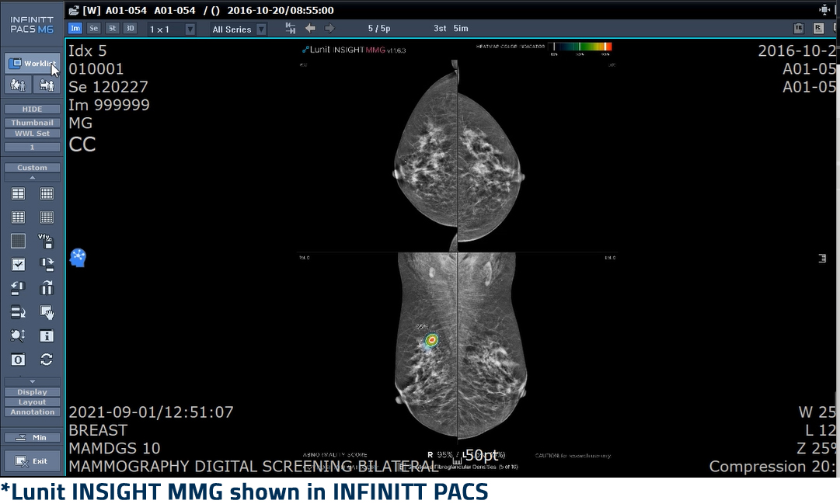The image size is (840, 504).
Task: Click the 'Idx 5' overlay text
Action: 87,51
